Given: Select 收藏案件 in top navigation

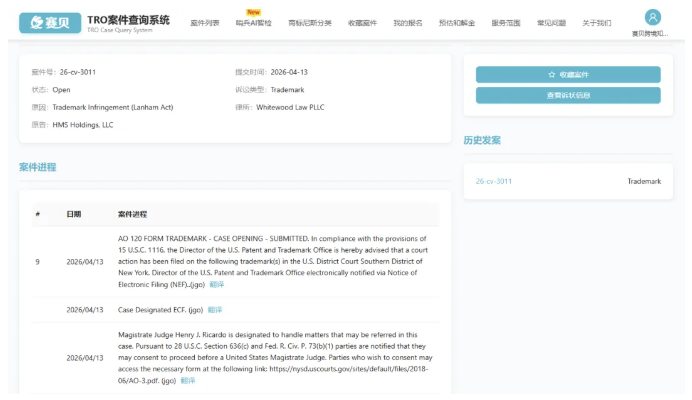Looking at the screenshot, I should tap(362, 22).
